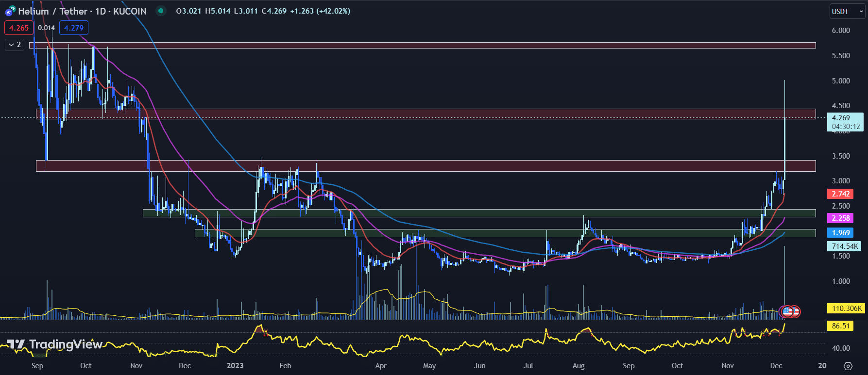Open chart settings via hexagon gear icon

coord(848,366)
